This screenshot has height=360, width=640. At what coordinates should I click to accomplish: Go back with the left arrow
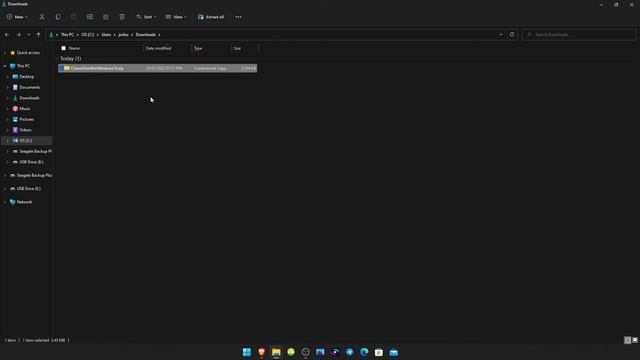(x=7, y=35)
